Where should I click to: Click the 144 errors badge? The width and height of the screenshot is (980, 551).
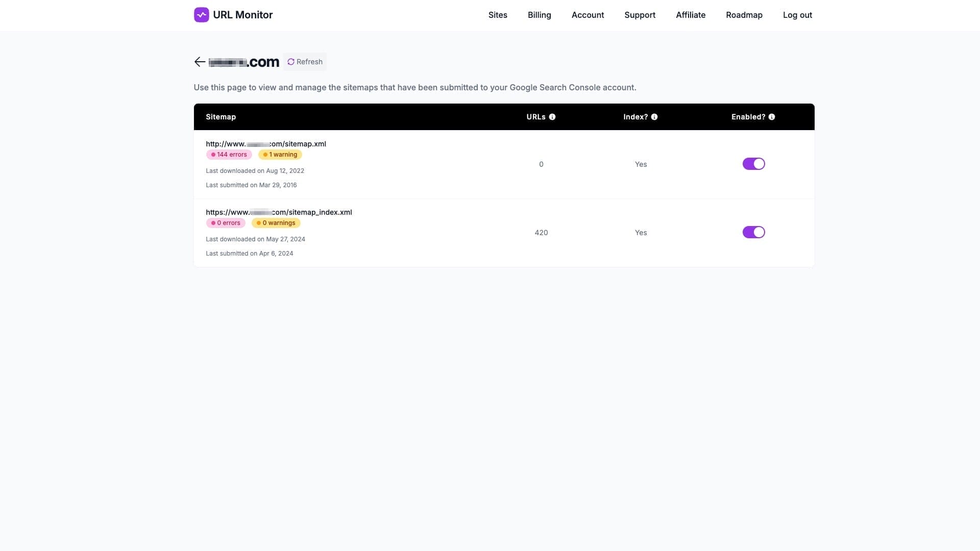229,155
